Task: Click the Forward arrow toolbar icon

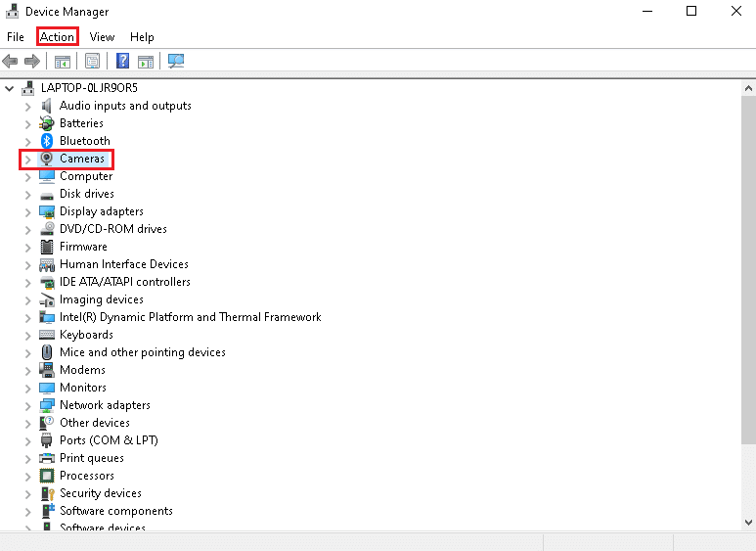Action: point(32,62)
